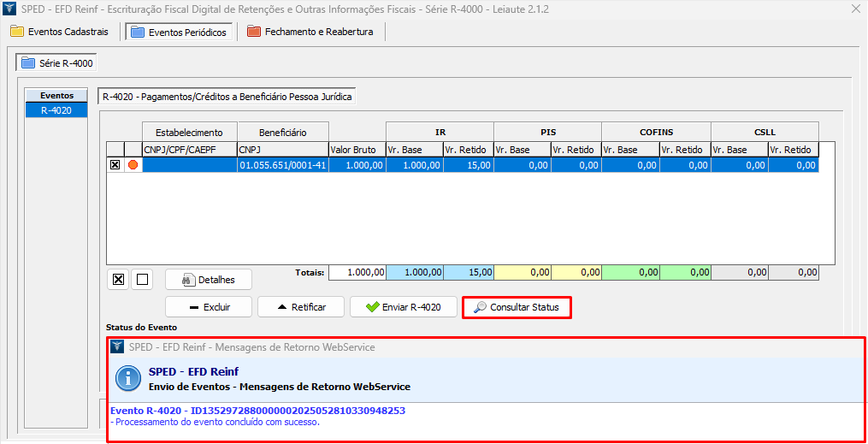Click the blue information icon in message panel
The image size is (868, 444).
click(128, 379)
